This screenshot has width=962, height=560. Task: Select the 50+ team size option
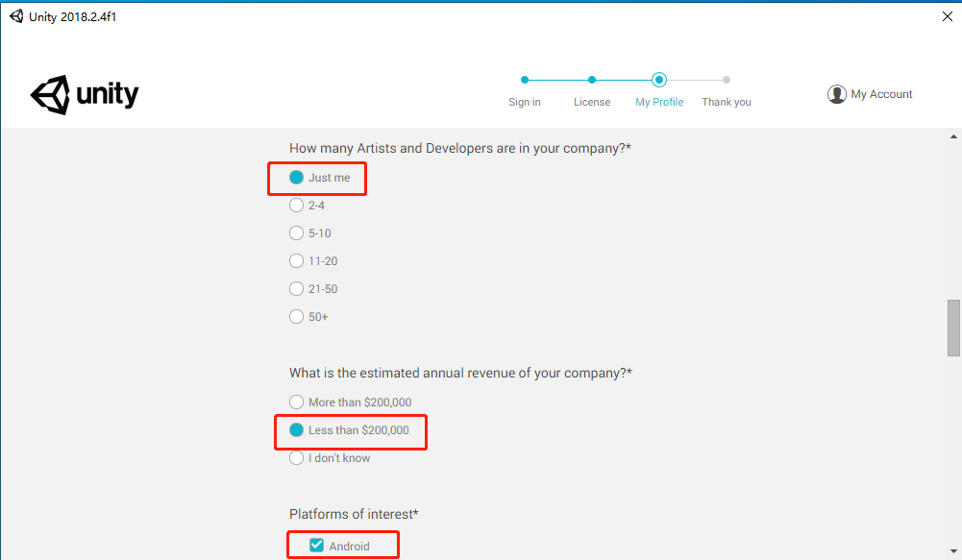coord(296,316)
